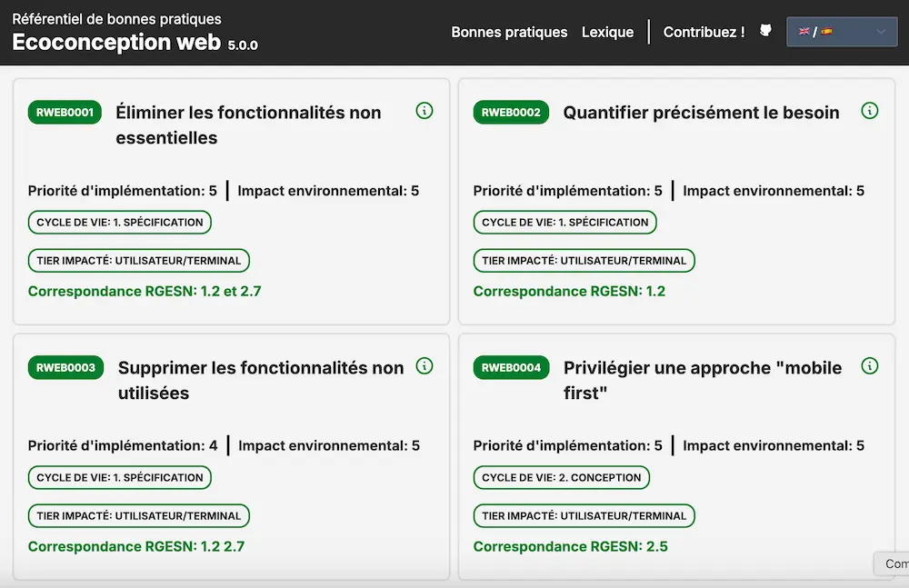Click Cycle de vie tag on RWEB0001 card
Image resolution: width=909 pixels, height=588 pixels.
click(x=119, y=222)
